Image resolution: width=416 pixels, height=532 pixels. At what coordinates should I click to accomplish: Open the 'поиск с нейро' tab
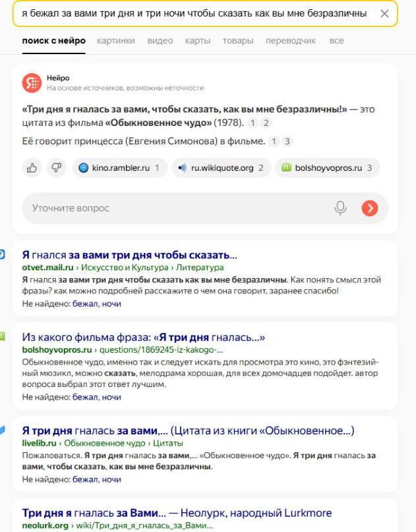[x=53, y=41]
